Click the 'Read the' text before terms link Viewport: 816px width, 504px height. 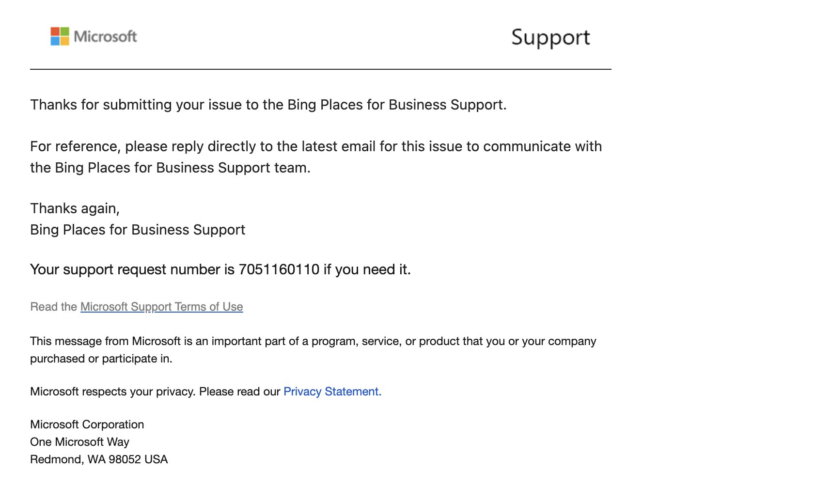53,307
